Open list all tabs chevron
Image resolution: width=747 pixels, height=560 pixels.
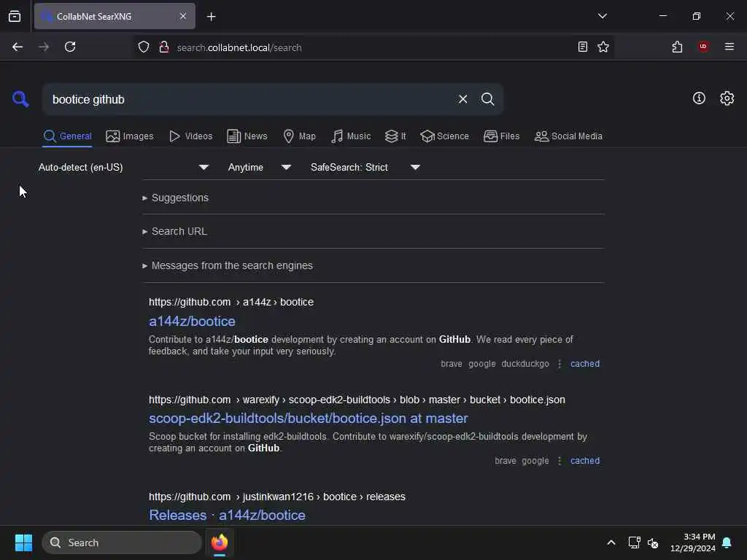602,16
